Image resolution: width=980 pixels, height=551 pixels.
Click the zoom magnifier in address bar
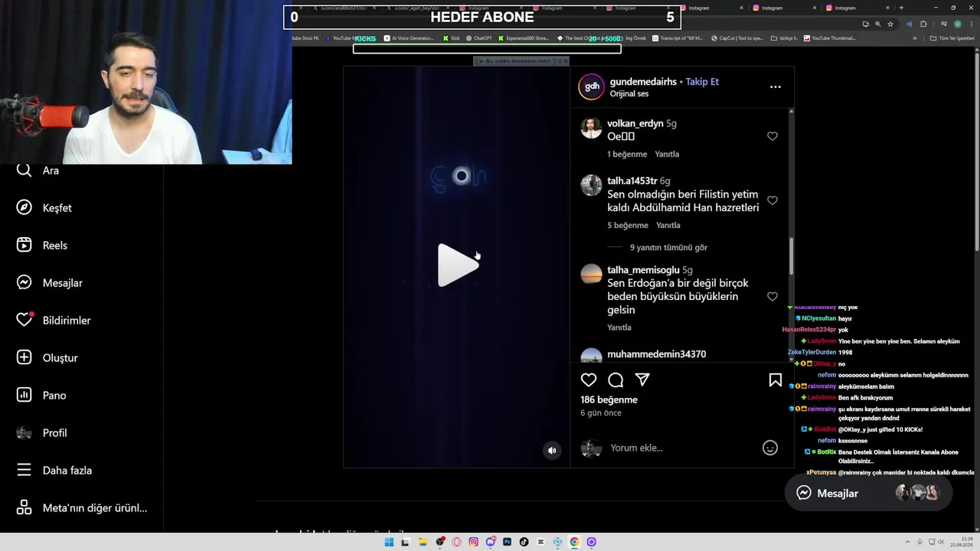pyautogui.click(x=877, y=24)
